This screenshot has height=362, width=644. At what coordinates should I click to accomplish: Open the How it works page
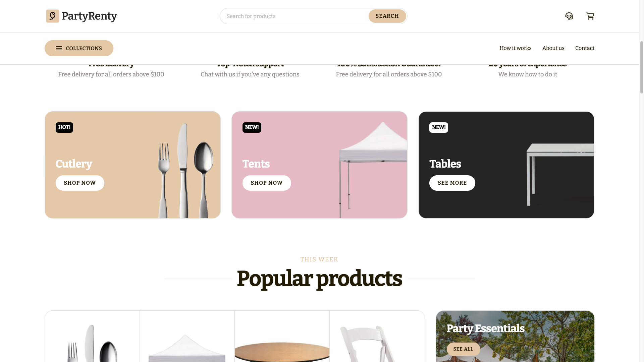(x=516, y=48)
